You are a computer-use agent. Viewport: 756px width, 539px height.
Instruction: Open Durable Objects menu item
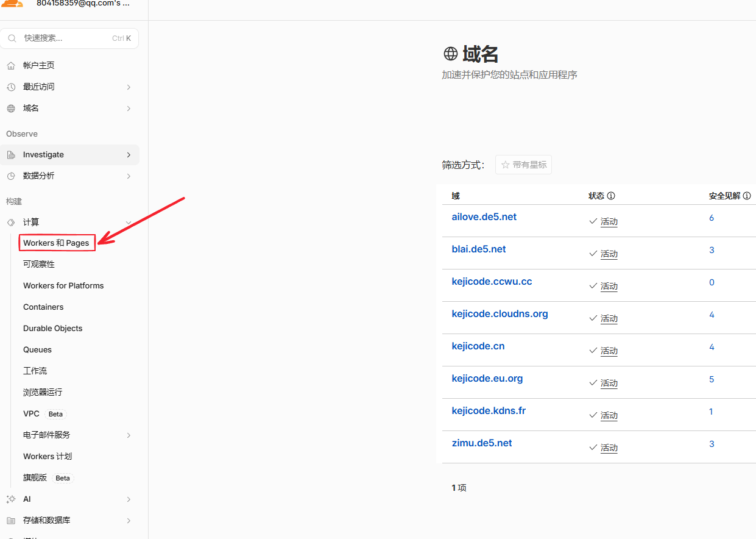click(52, 328)
